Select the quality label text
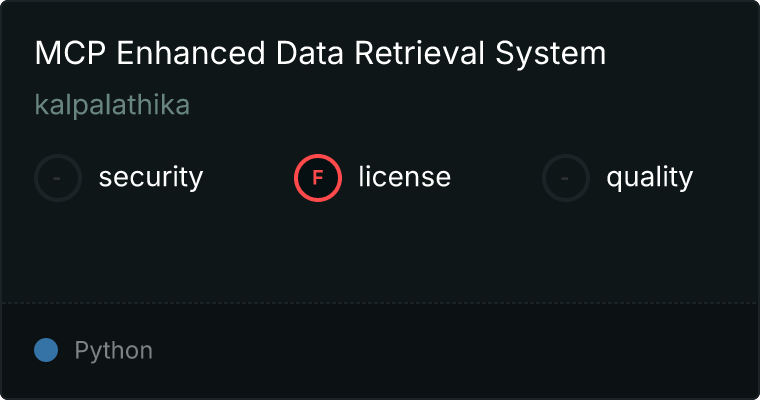 649,178
